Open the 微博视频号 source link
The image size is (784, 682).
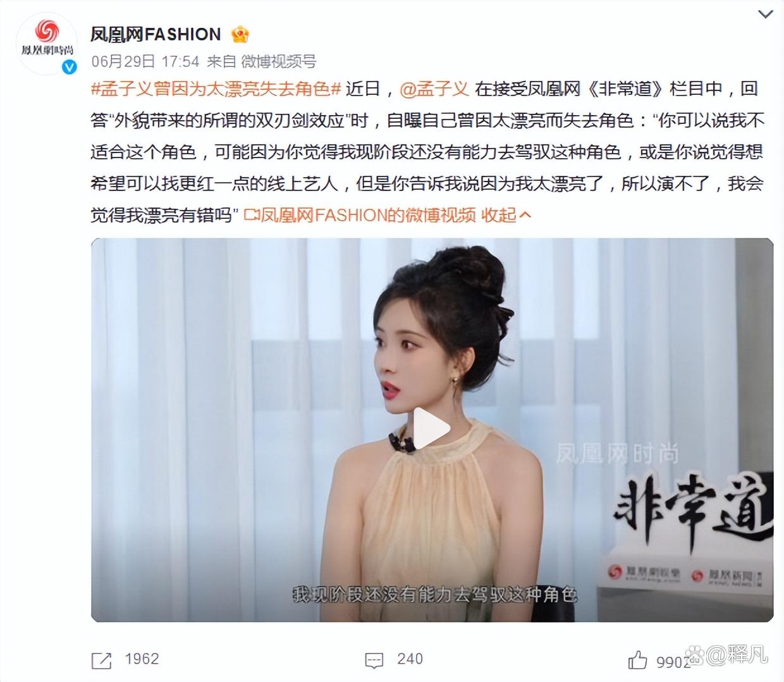click(279, 61)
